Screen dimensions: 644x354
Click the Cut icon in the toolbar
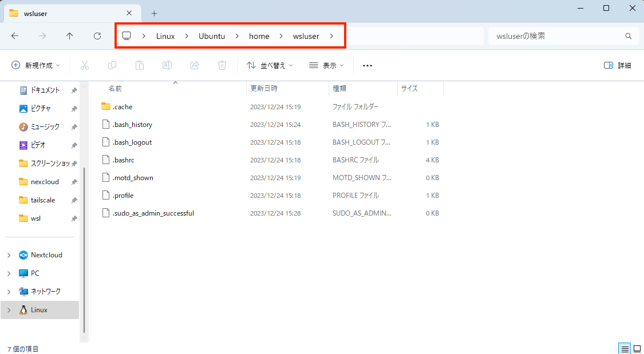(85, 65)
